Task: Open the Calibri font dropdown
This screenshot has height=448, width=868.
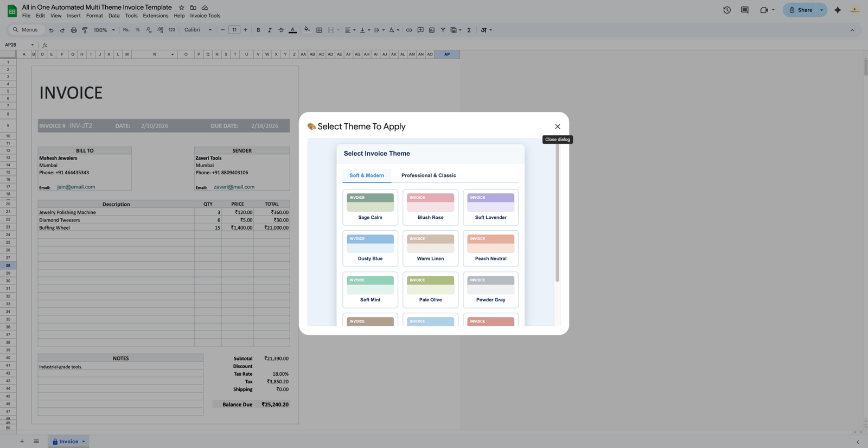Action: (198, 30)
